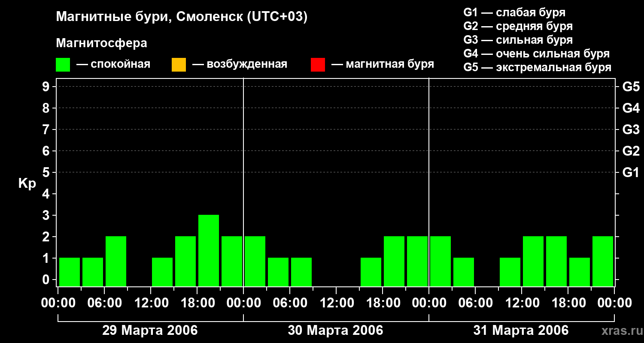Click the Kp 1 bar at 12:00 on 29 Марта

point(162,272)
